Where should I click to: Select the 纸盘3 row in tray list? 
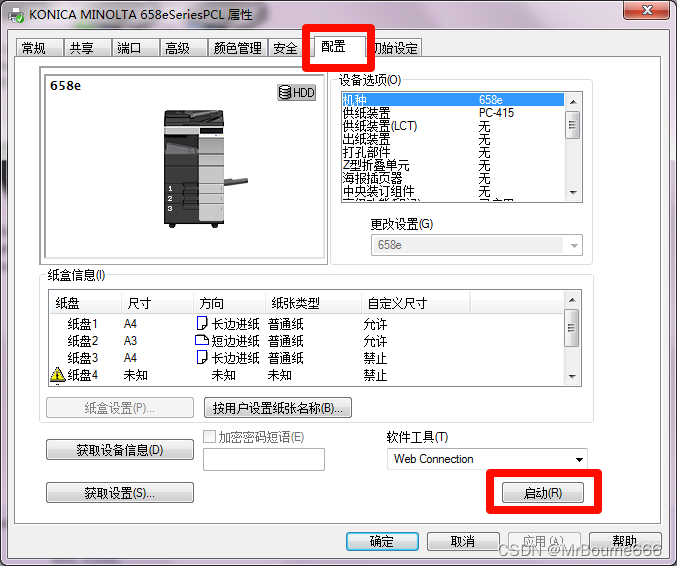pyautogui.click(x=307, y=357)
